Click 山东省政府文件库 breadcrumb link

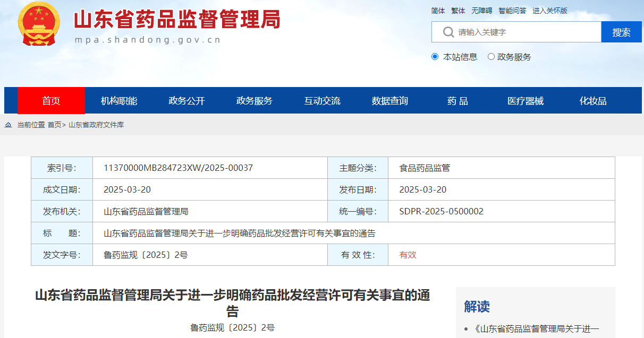point(96,125)
